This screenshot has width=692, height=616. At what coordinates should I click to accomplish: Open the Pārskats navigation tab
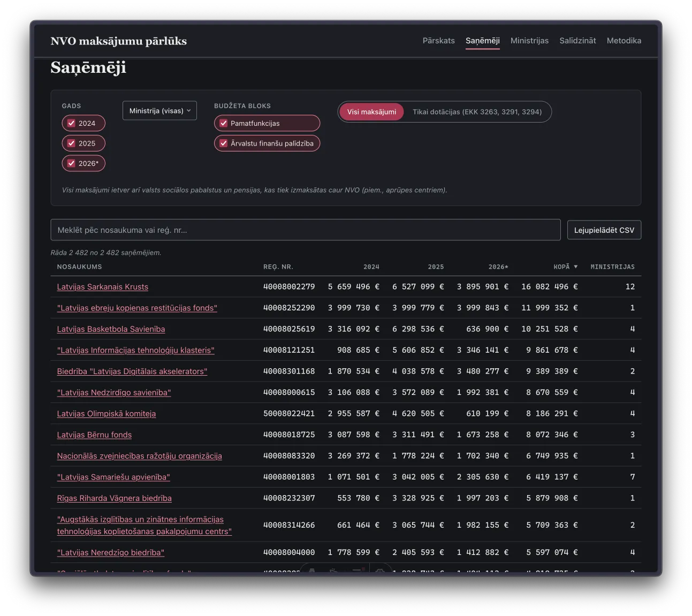click(438, 41)
